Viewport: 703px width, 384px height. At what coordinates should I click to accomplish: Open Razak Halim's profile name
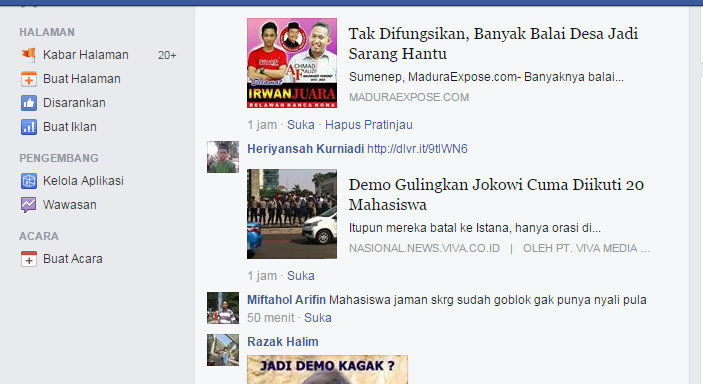(x=282, y=342)
